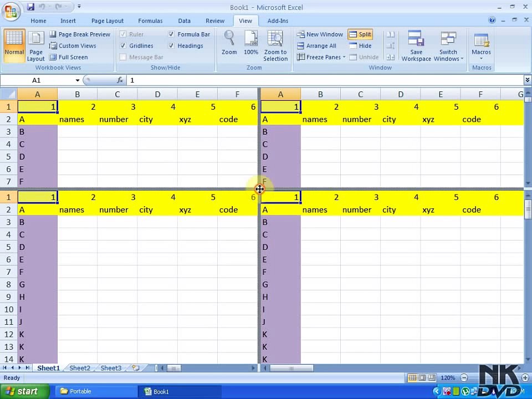Switch to Page Layout view

tap(35, 46)
